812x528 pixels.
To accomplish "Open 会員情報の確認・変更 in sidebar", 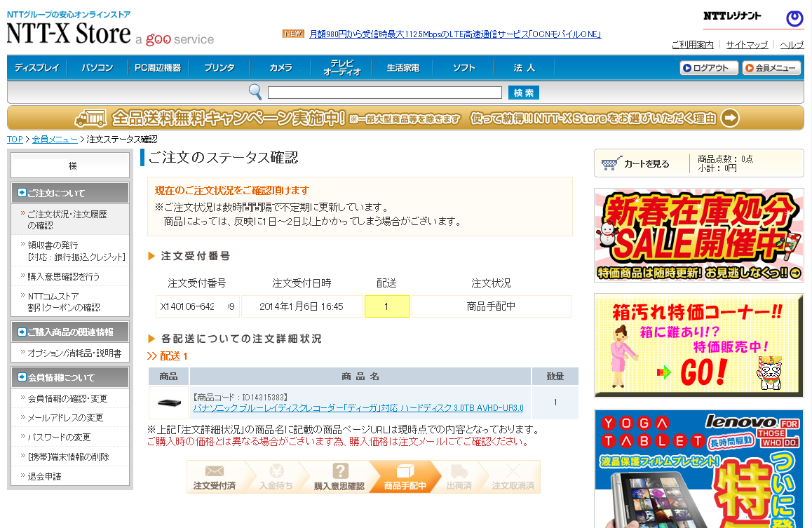I will 70,398.
